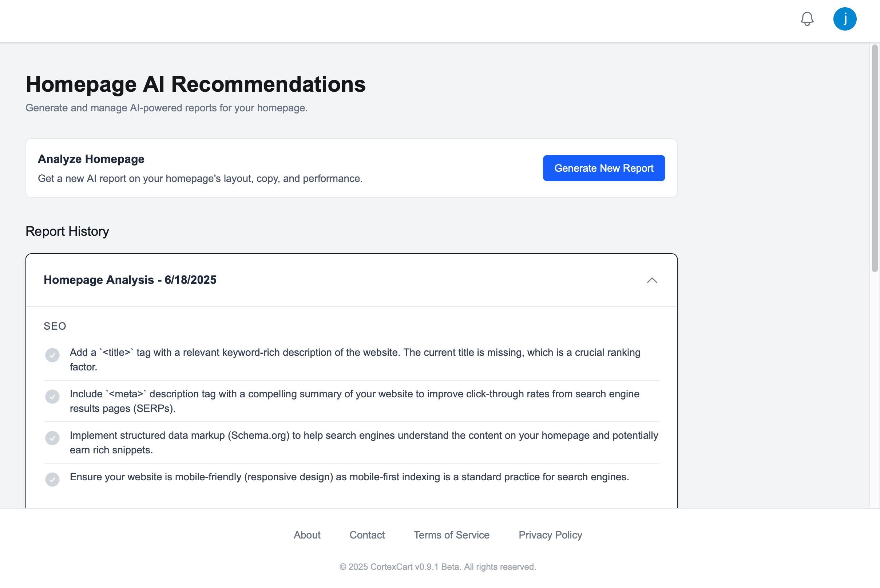The width and height of the screenshot is (880, 588).
Task: Open the About footer link
Action: (x=307, y=535)
